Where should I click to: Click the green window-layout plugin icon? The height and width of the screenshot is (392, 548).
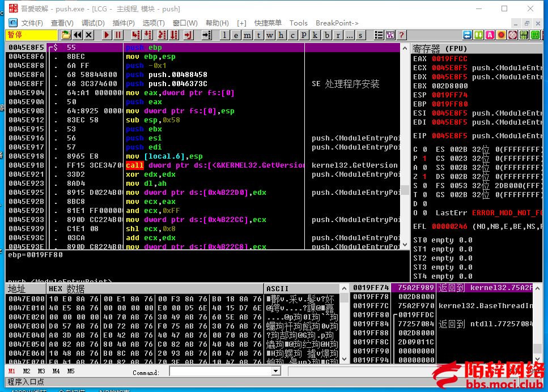[535, 35]
